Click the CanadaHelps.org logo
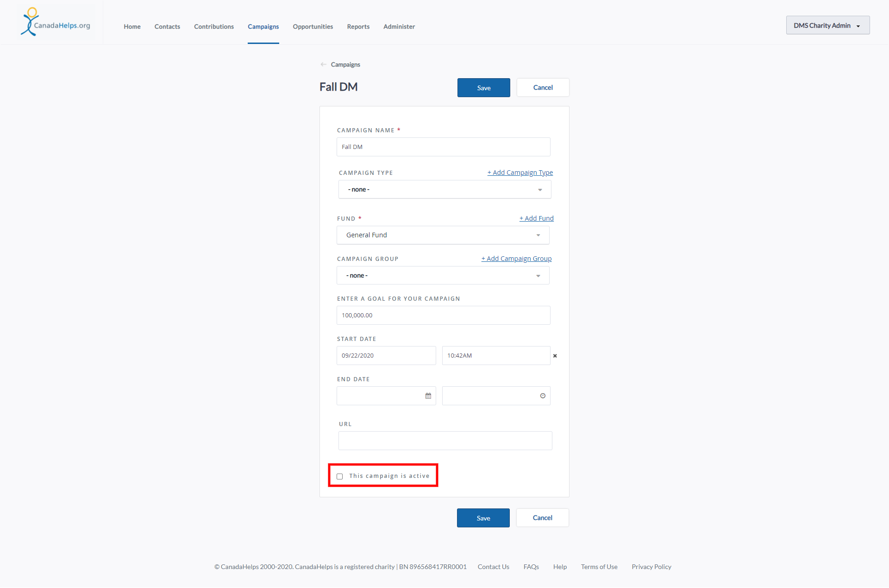The image size is (889, 588). [56, 22]
